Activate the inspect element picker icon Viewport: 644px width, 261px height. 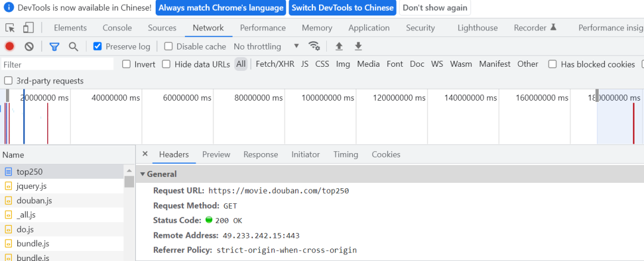[x=10, y=28]
